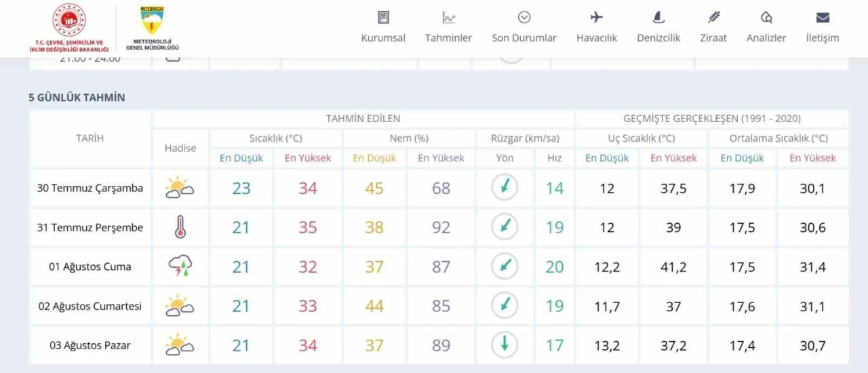868x373 pixels.
Task: Click partly sunny icon for 30 Temmuz Çarşamba
Action: [x=180, y=188]
